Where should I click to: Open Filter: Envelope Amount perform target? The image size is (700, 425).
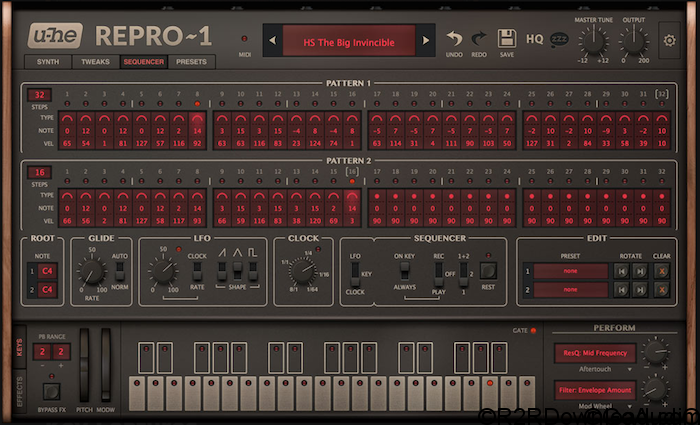tap(595, 390)
